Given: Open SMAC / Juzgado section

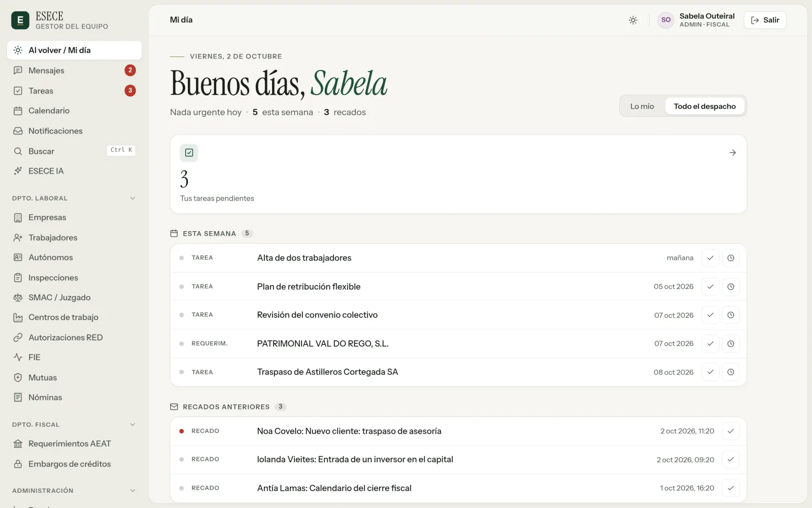Looking at the screenshot, I should pos(74,298).
